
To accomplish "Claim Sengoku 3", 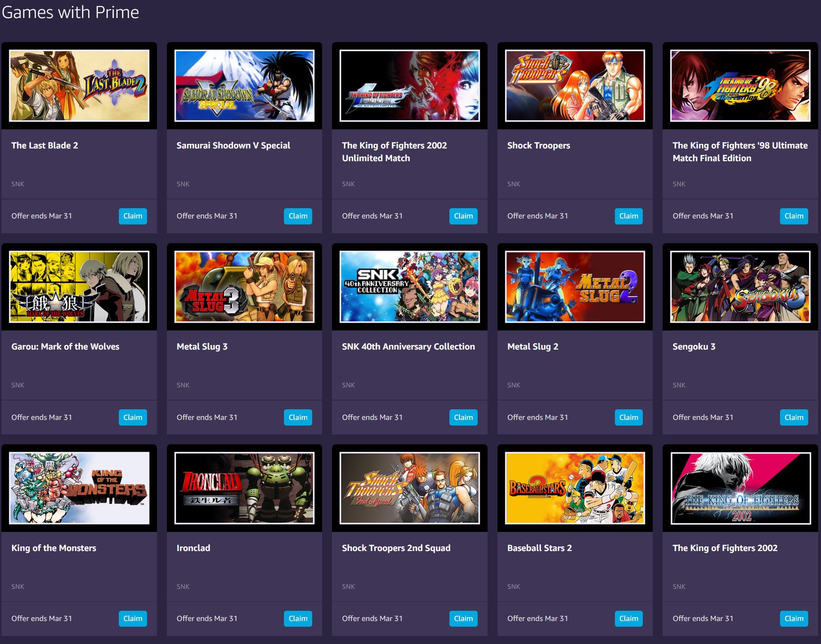I will tap(794, 417).
